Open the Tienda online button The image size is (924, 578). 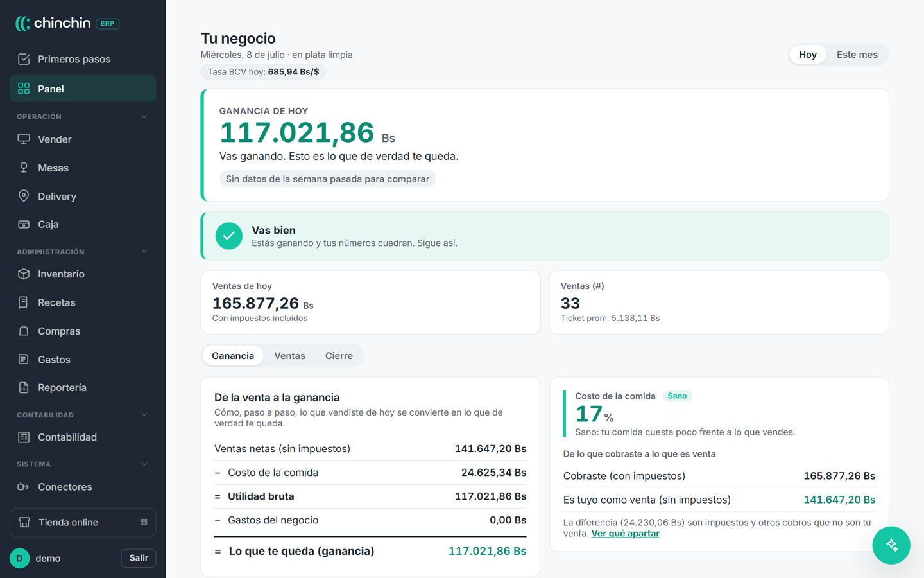click(83, 522)
